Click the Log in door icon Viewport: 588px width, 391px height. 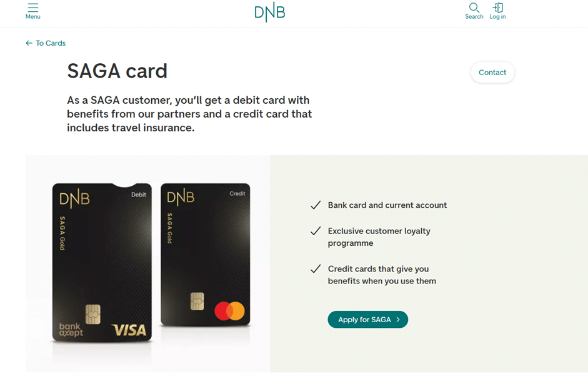tap(498, 8)
